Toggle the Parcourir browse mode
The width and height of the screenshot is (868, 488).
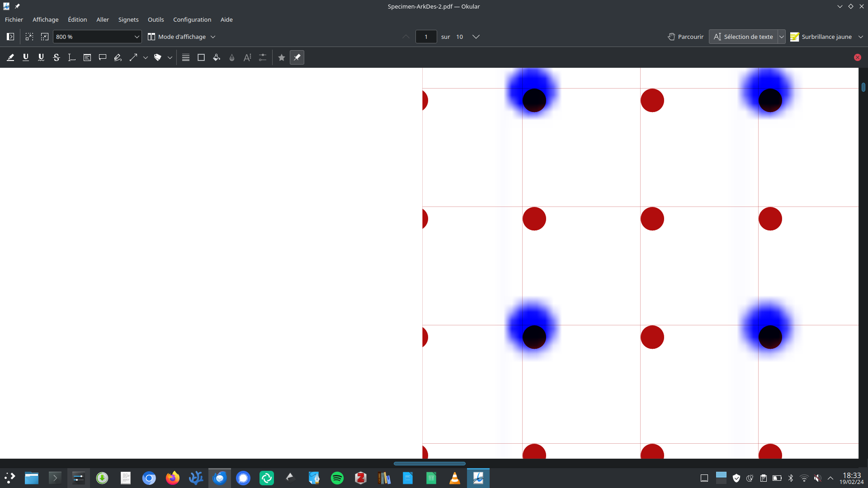[x=686, y=37]
